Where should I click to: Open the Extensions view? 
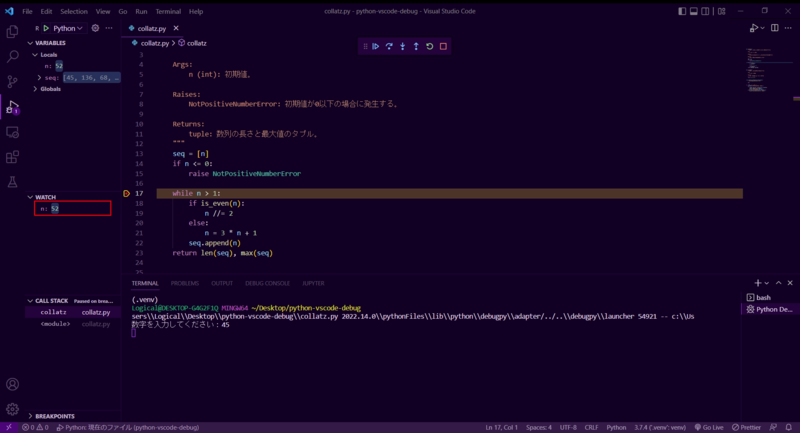click(12, 157)
